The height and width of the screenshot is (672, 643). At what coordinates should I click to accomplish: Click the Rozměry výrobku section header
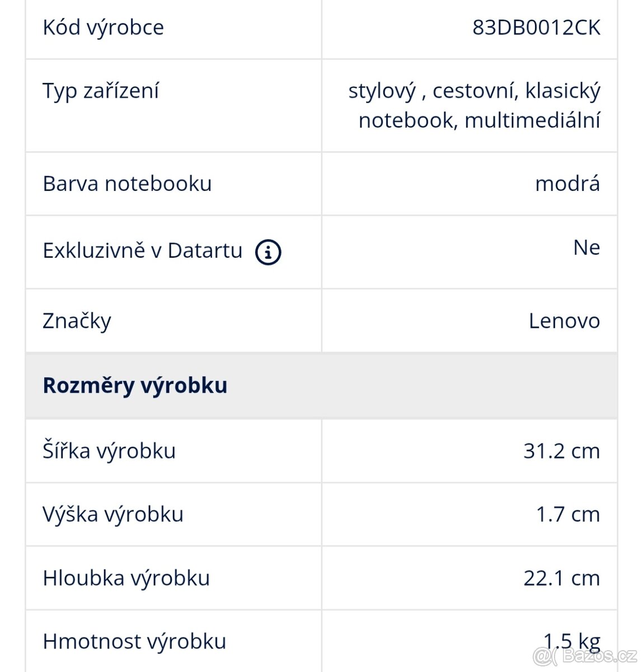click(135, 385)
